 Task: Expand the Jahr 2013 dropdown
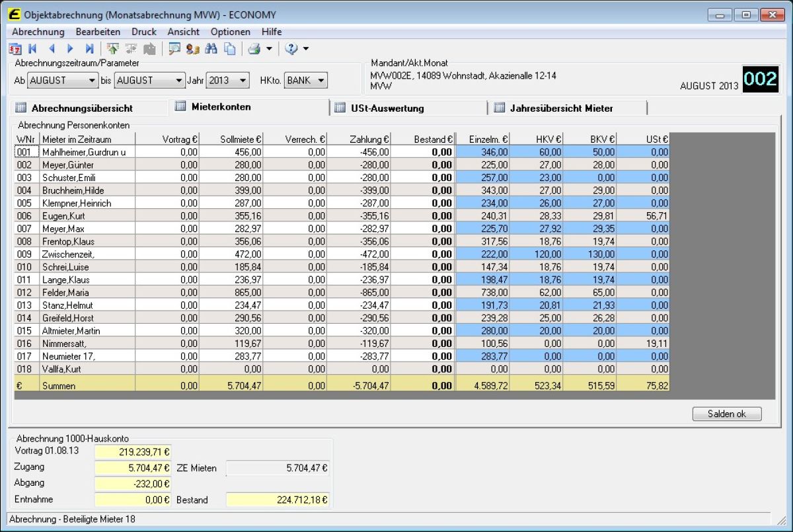(243, 81)
